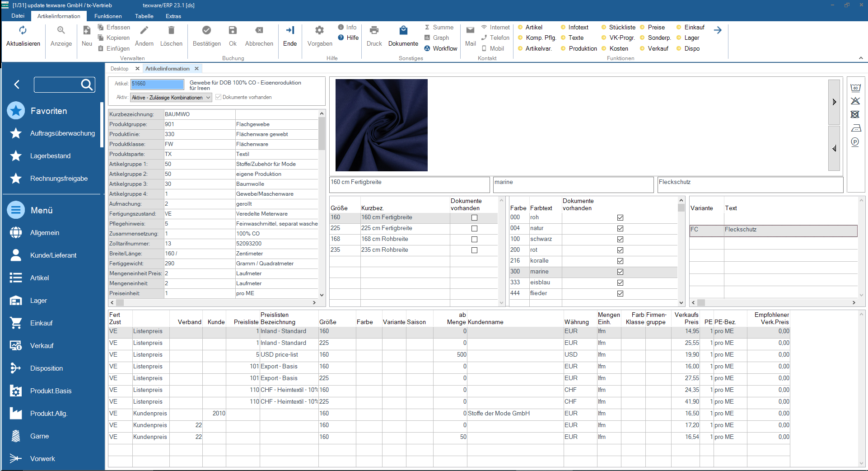Click the Druck printer icon
Viewport: 868px width, 471px height.
tap(374, 30)
